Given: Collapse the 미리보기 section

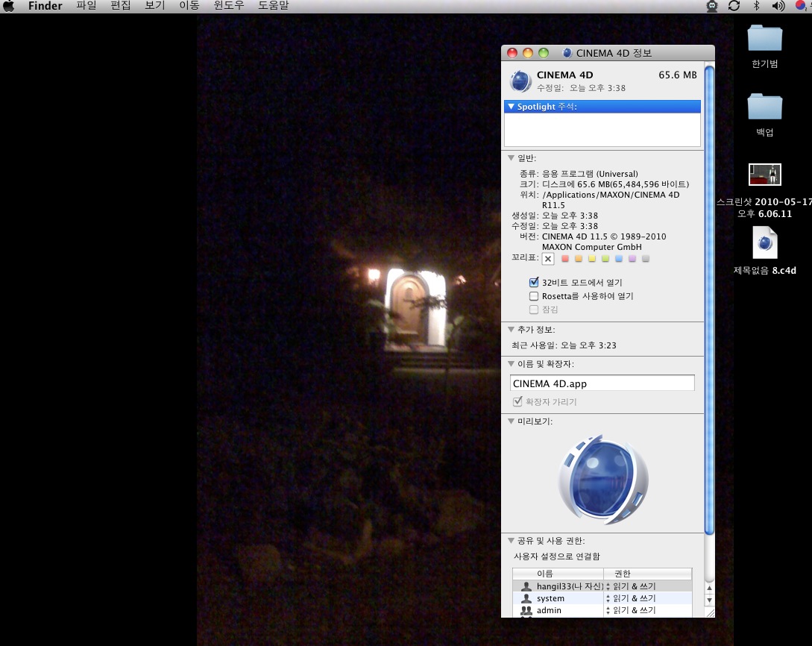Looking at the screenshot, I should (x=511, y=421).
